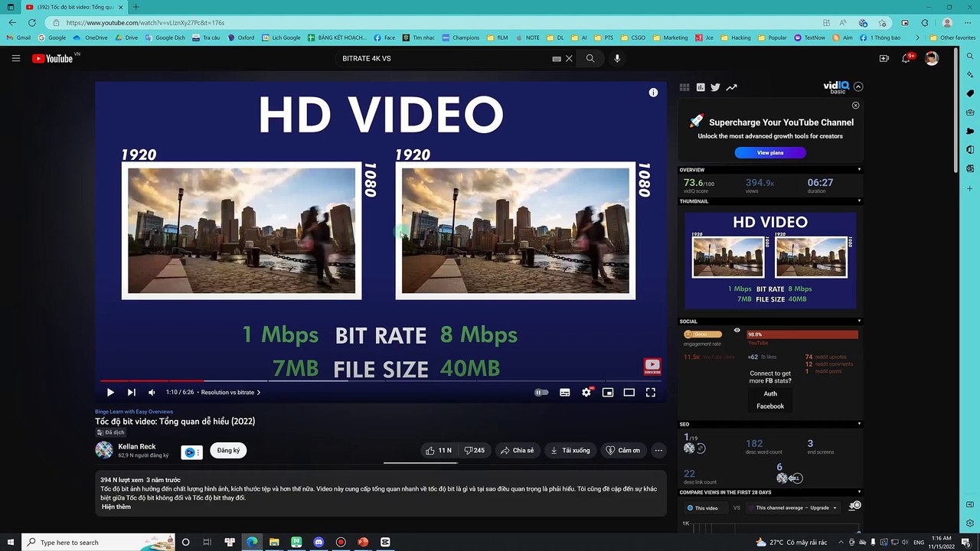Open vidIQ grid panel icon
The image size is (980, 551).
[684, 87]
